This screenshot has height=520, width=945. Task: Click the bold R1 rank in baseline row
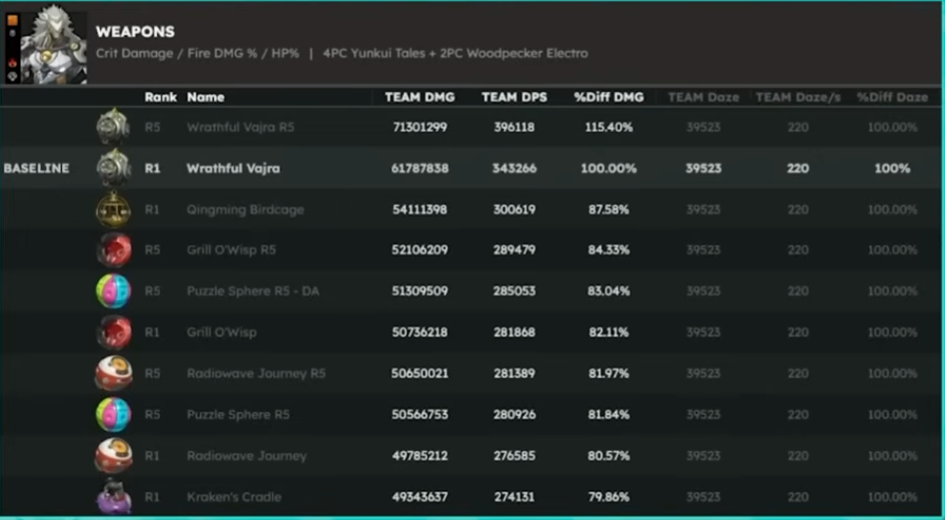pos(152,168)
